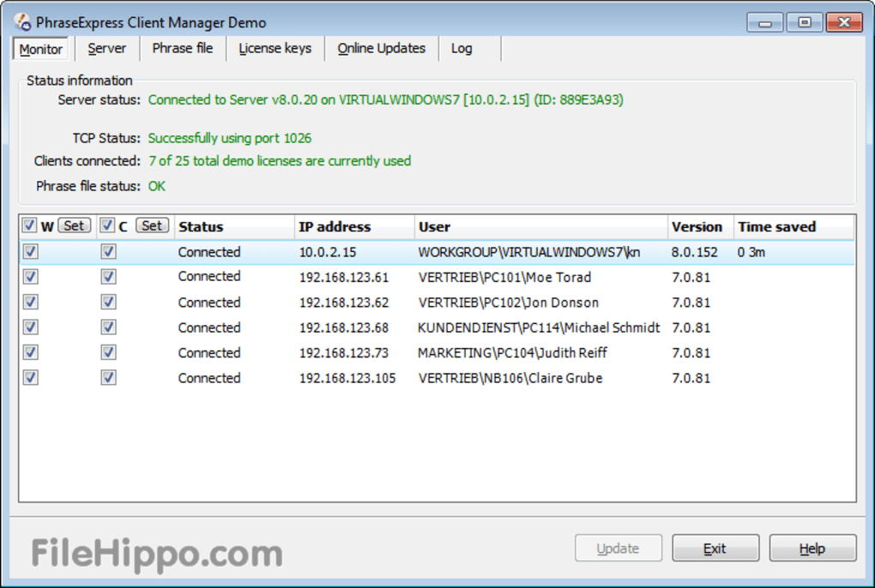The width and height of the screenshot is (875, 588).
Task: Toggle W checkbox for Michael Schmidt row
Action: [31, 327]
